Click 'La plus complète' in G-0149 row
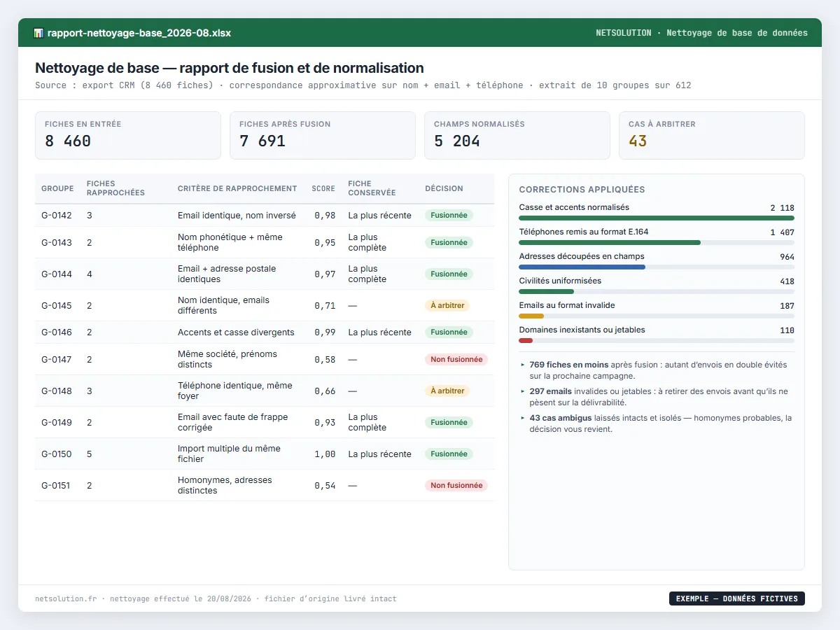This screenshot has width=840, height=630. pos(367,422)
